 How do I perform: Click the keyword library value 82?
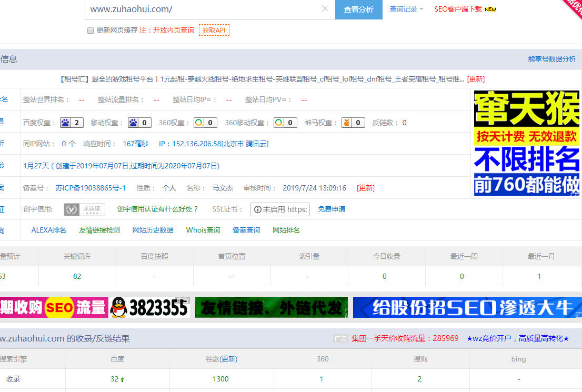[x=77, y=276]
